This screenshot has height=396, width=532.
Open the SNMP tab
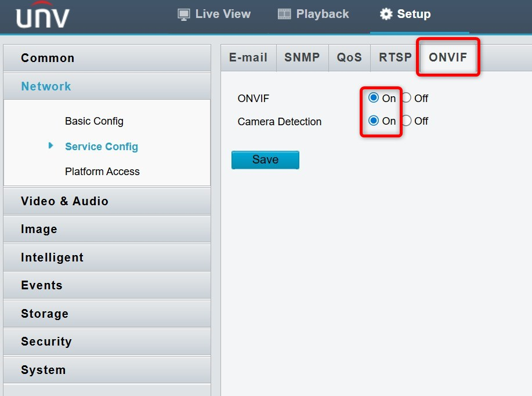302,57
